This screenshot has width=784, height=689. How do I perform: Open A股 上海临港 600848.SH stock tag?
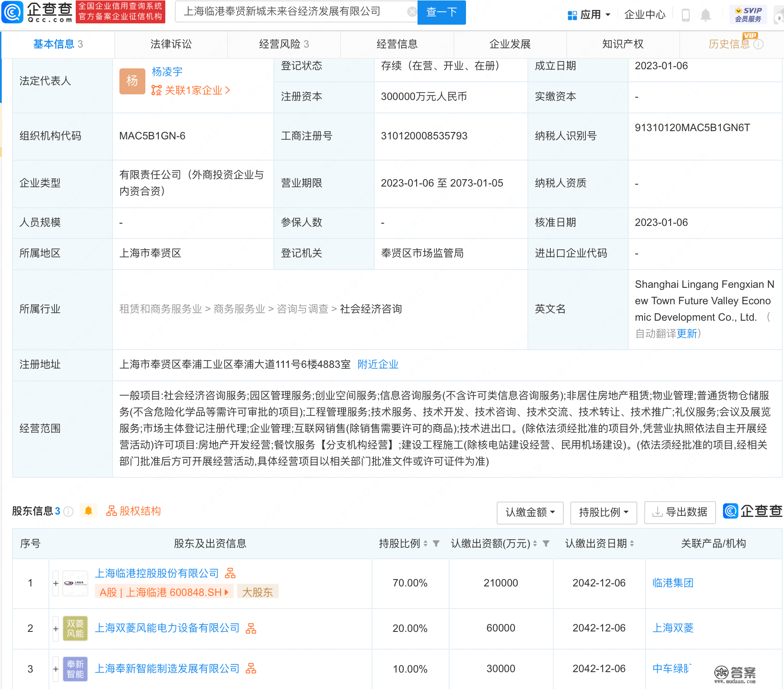pyautogui.click(x=164, y=592)
